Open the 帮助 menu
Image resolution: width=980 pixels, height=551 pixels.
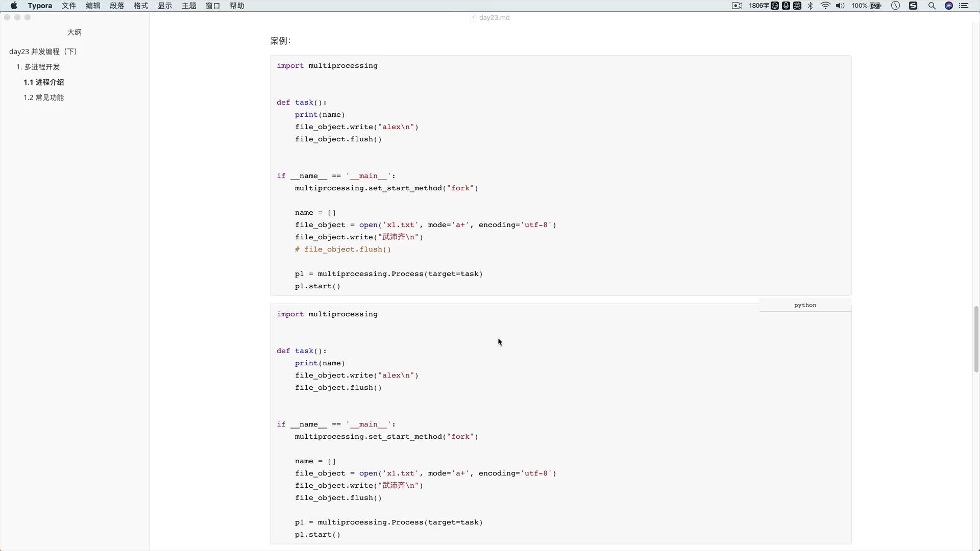[237, 6]
